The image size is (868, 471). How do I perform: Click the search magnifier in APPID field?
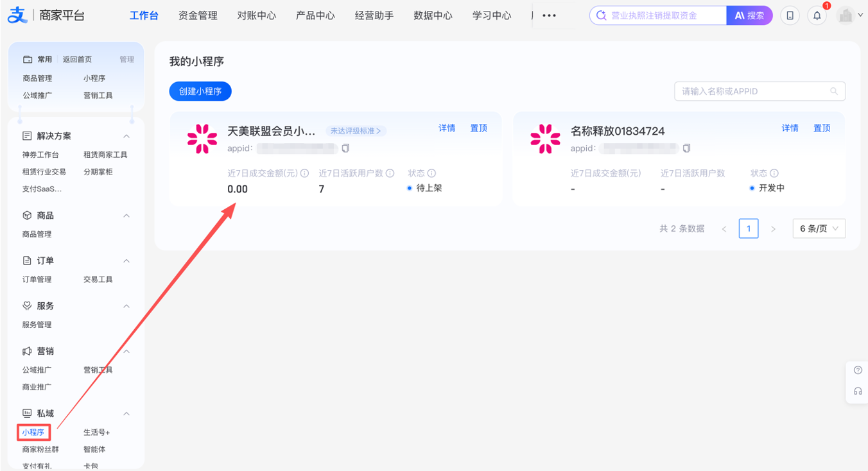pos(834,91)
